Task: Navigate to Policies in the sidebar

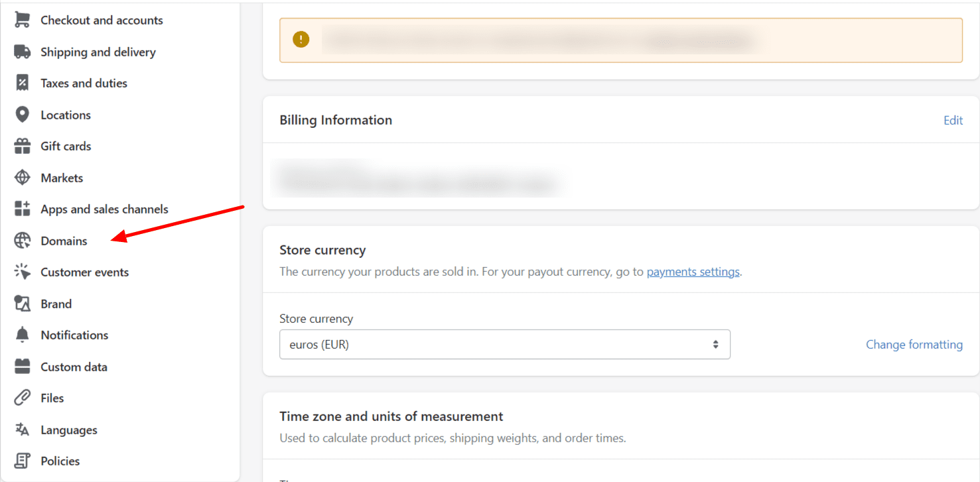Action: click(x=60, y=461)
